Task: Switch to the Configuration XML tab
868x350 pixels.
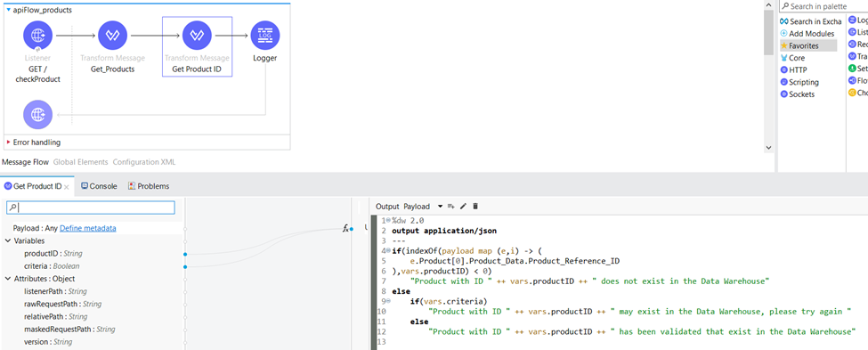Action: (x=144, y=162)
